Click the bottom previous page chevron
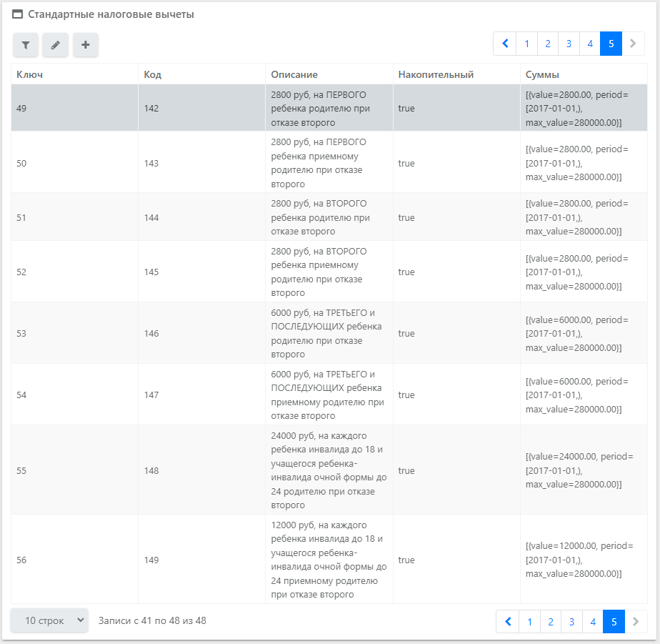The image size is (660, 644). (x=507, y=622)
